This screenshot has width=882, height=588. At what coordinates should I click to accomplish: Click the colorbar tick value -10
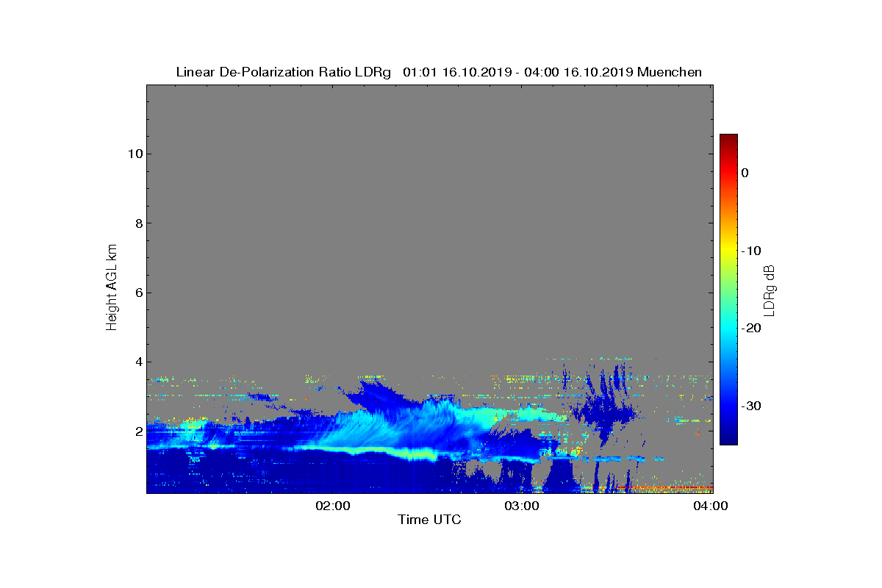(750, 251)
